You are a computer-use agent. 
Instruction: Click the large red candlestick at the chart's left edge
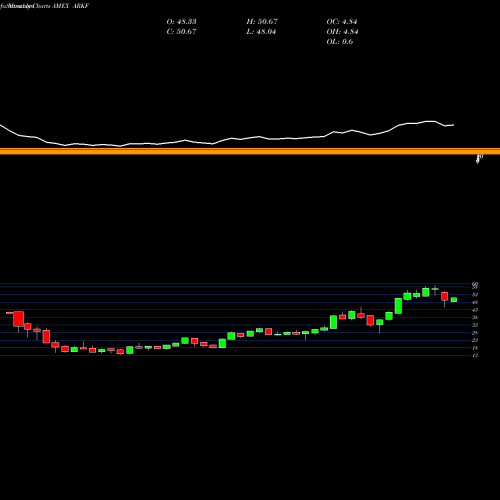click(x=19, y=319)
